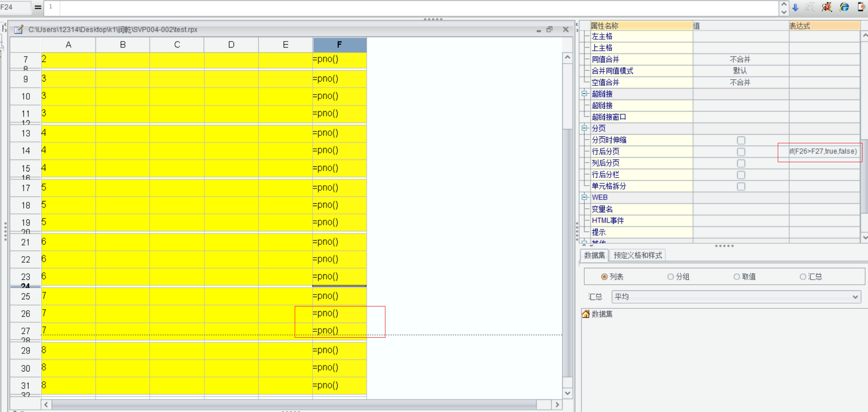Click the 数据集 house icon in tree
Image resolution: width=868 pixels, height=412 pixels.
pos(586,314)
